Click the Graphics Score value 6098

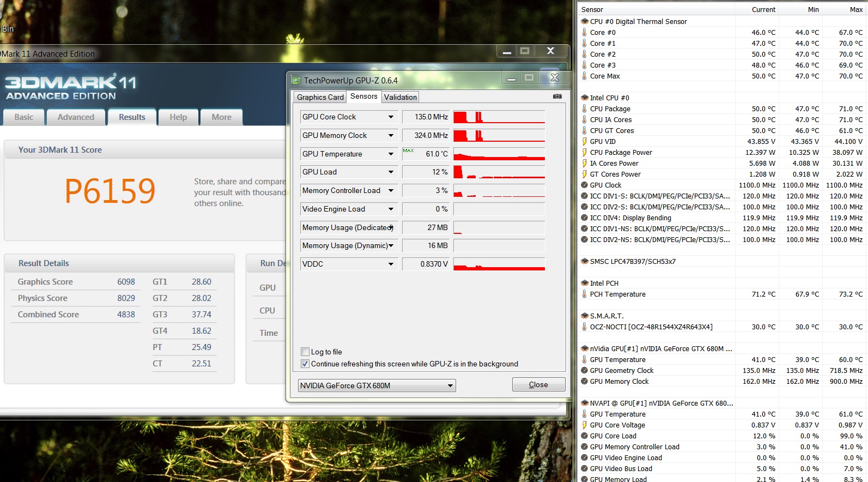126,282
